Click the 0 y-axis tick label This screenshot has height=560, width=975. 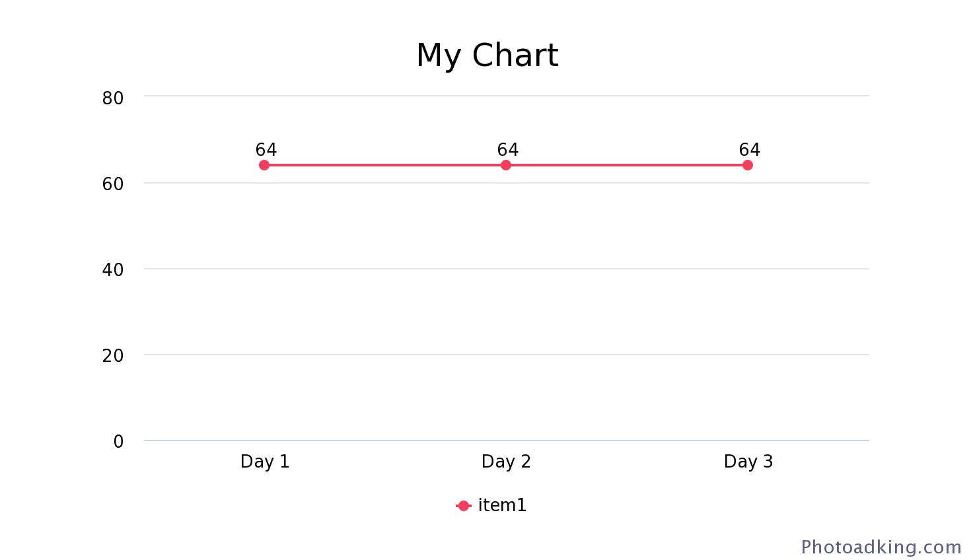click(118, 442)
